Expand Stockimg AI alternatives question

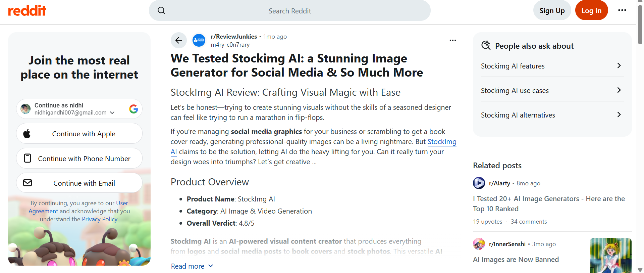[x=552, y=115]
